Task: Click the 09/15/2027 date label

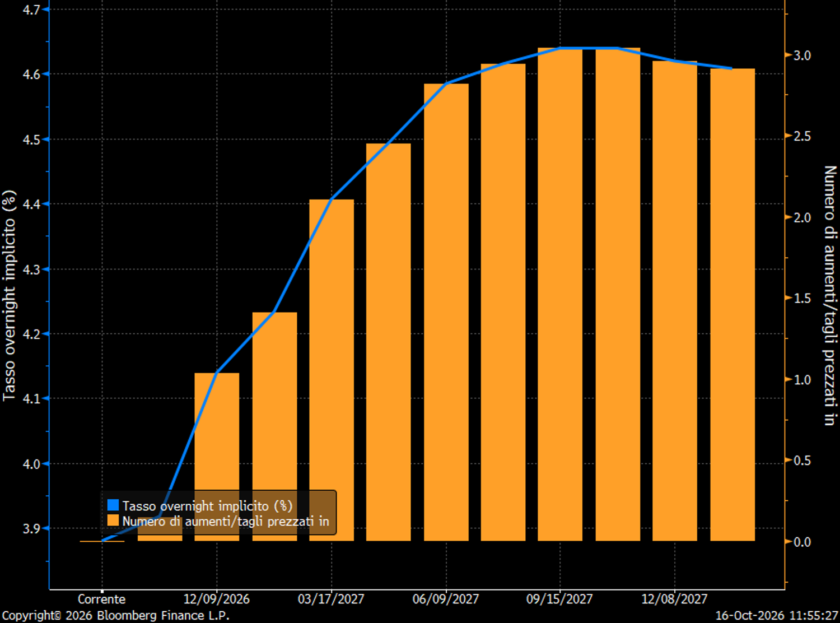Action: pos(559,599)
